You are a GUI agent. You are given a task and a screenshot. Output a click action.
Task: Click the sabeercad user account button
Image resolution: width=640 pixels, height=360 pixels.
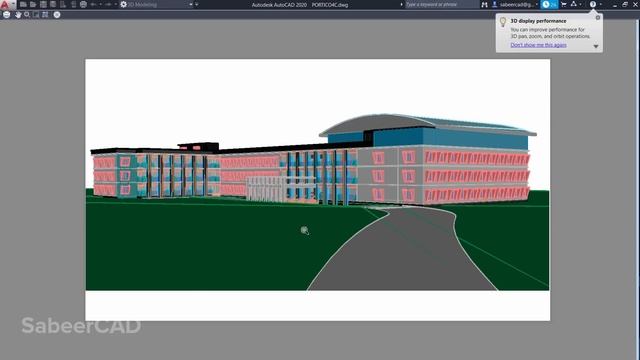[x=514, y=4]
